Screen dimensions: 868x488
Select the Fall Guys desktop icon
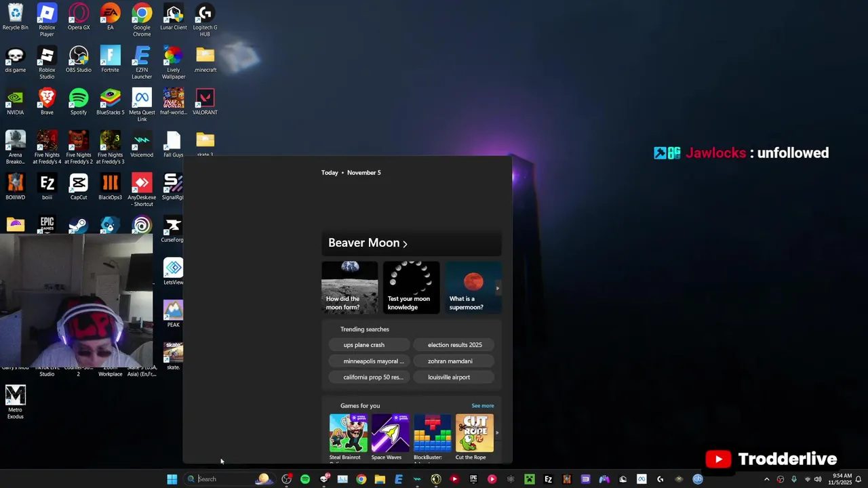pos(174,144)
